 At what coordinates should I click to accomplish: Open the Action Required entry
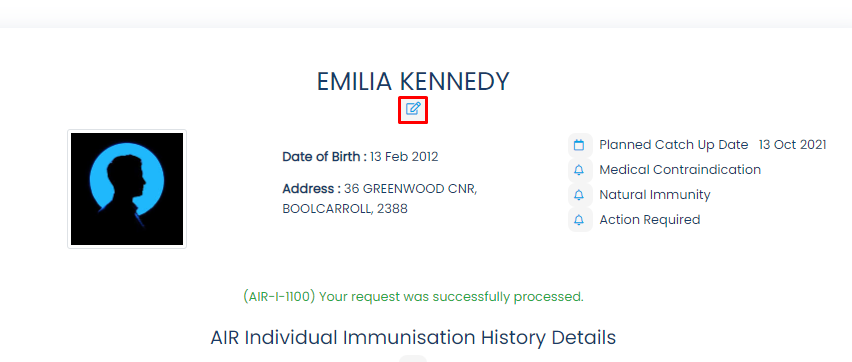point(650,220)
